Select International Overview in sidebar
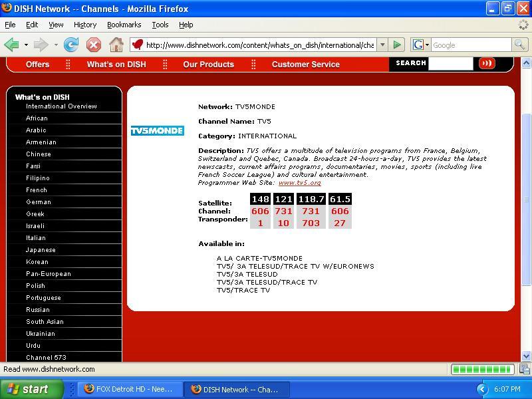532x399 pixels. coord(61,106)
